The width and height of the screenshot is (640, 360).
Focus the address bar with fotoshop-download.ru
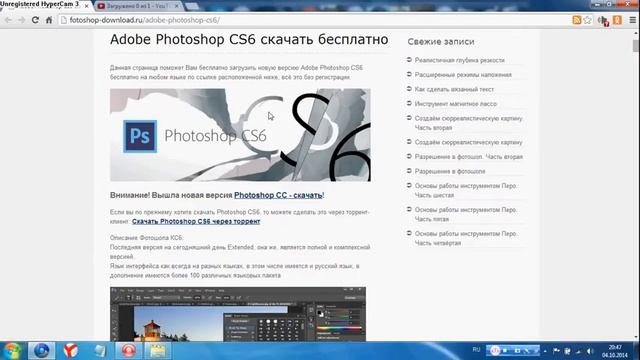tap(314, 20)
